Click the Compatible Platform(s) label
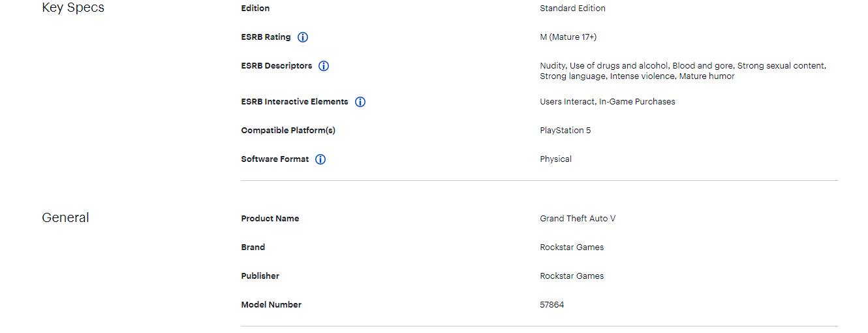Image resolution: width=868 pixels, height=333 pixels. pyautogui.click(x=288, y=131)
